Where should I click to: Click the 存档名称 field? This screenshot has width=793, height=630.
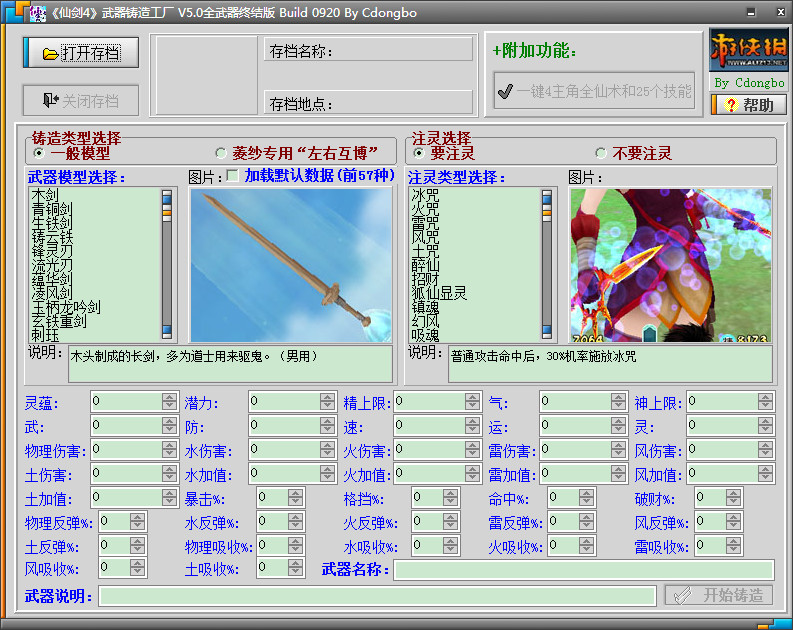(x=368, y=50)
